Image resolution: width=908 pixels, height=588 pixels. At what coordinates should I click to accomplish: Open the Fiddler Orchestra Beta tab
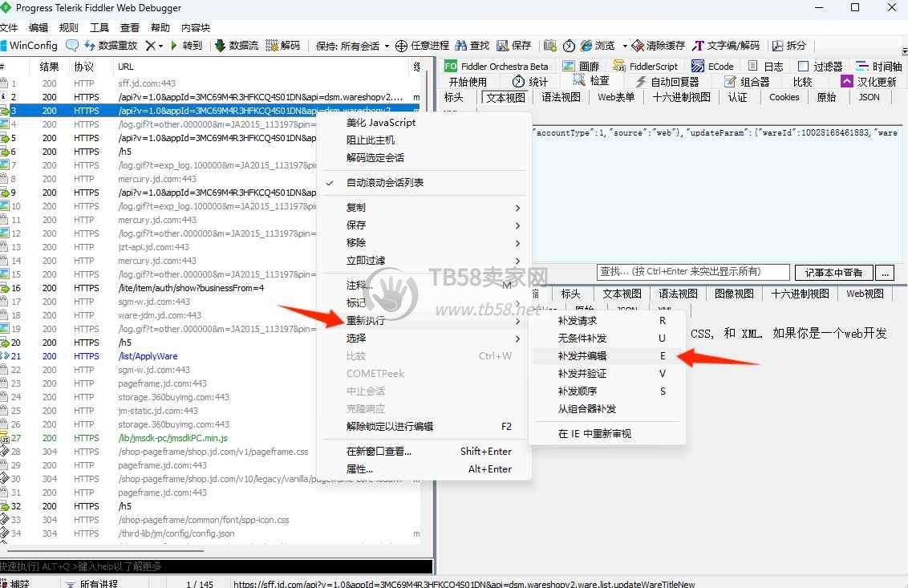coord(497,66)
